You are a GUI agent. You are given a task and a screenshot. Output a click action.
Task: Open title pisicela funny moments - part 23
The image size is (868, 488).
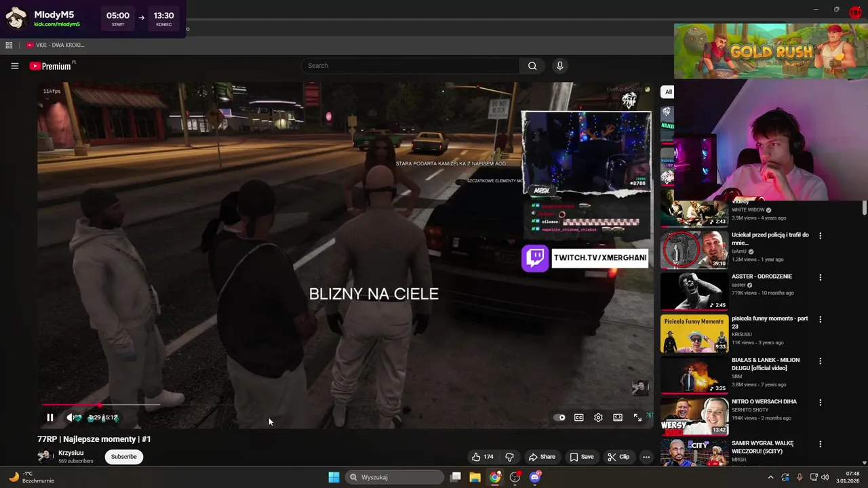770,322
